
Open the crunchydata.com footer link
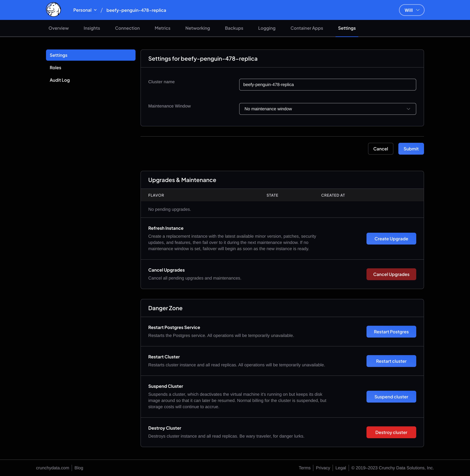(52, 468)
